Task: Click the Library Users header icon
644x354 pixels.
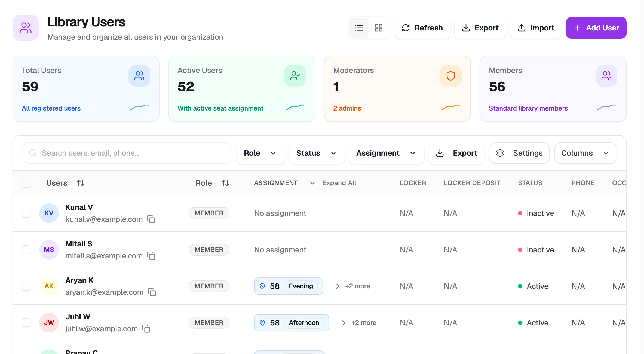Action: point(26,28)
